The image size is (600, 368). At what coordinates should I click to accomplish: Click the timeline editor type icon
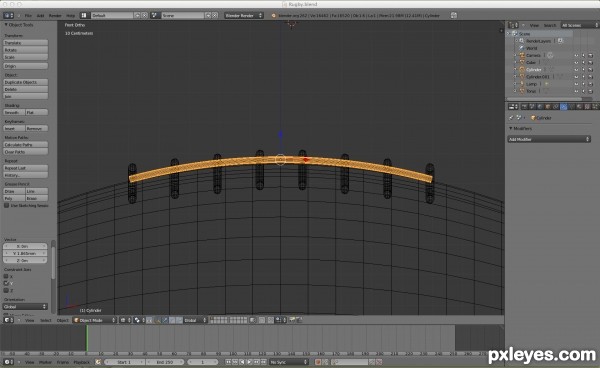coord(8,362)
